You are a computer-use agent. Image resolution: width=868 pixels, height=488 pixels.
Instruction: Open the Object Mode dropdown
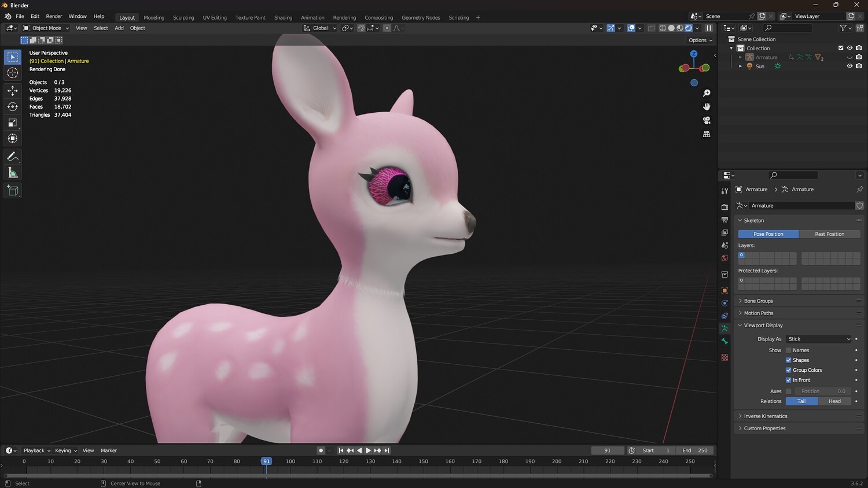[46, 28]
